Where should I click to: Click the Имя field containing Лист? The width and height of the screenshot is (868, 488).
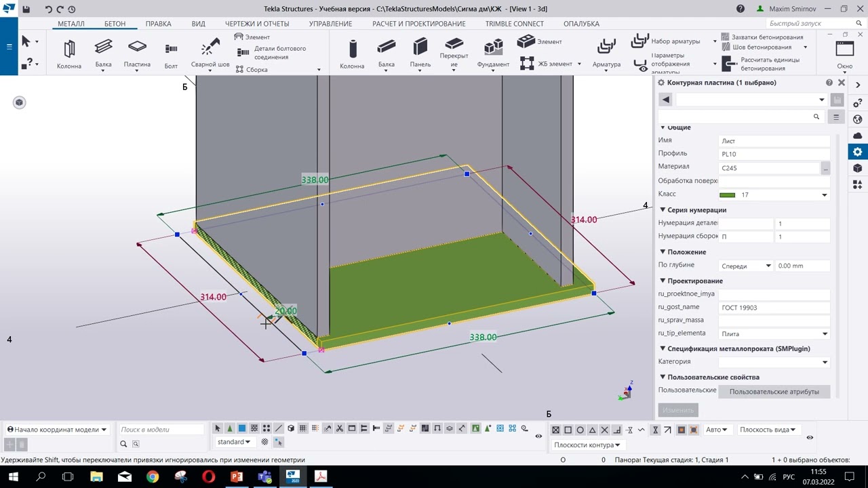point(774,141)
